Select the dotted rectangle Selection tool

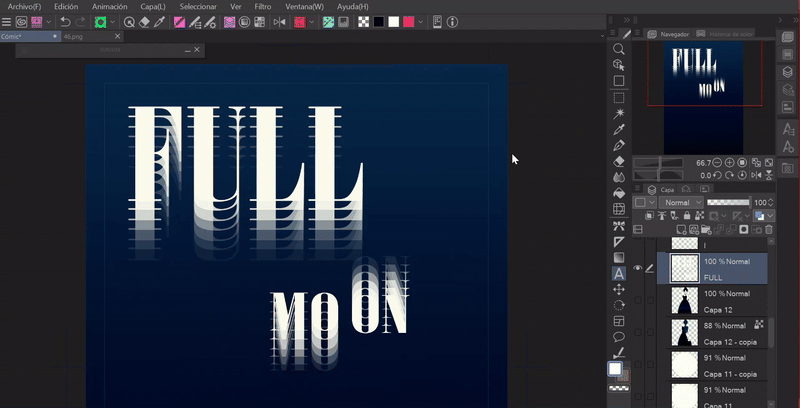pos(618,97)
